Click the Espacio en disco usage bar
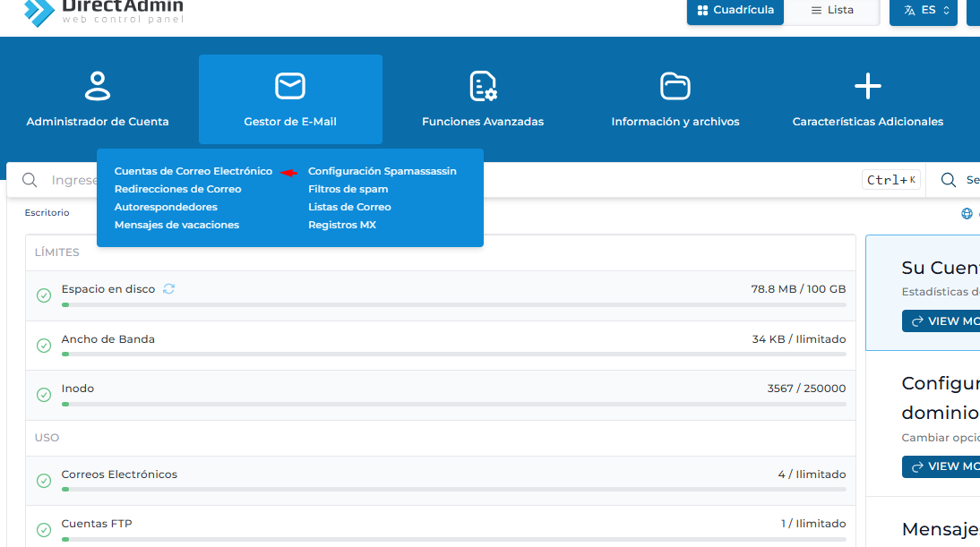 tap(453, 304)
